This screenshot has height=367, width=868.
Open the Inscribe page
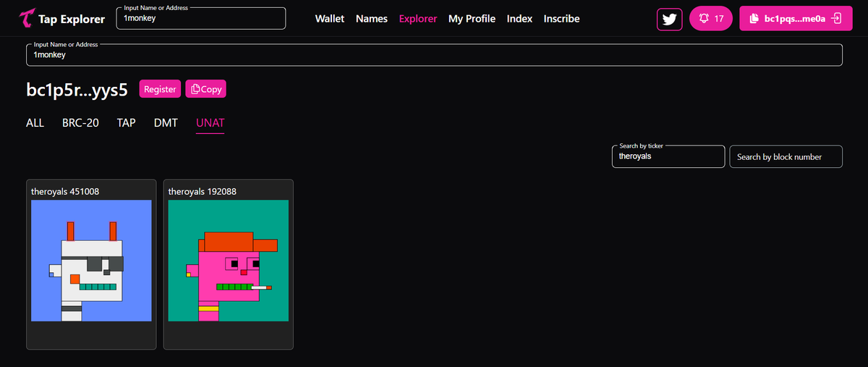pyautogui.click(x=561, y=19)
